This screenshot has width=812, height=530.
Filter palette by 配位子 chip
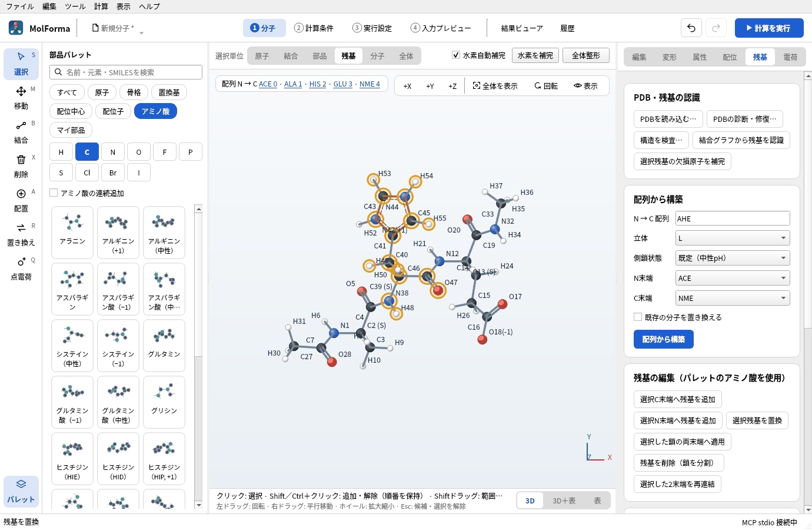click(x=113, y=111)
